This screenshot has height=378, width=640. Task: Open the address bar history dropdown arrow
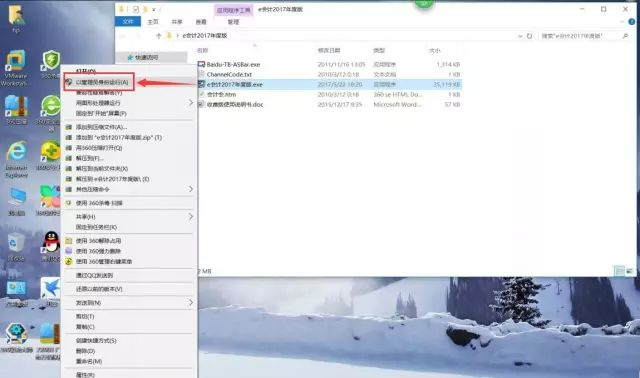tap(520, 36)
